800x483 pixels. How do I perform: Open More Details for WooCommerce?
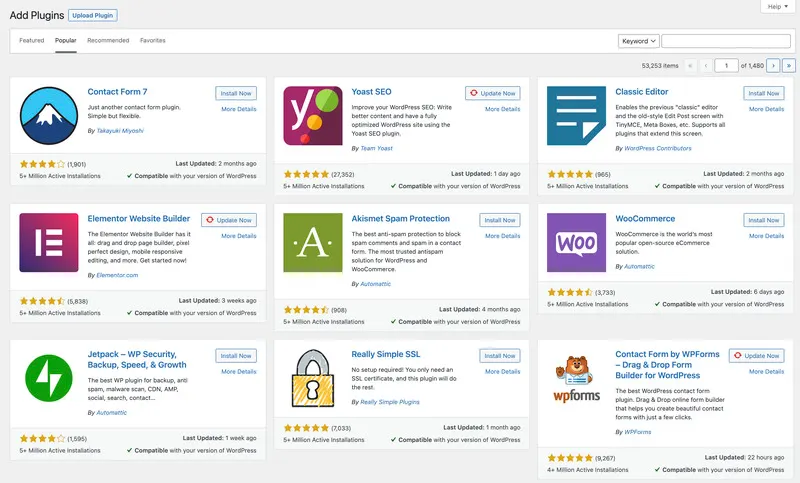(x=766, y=236)
